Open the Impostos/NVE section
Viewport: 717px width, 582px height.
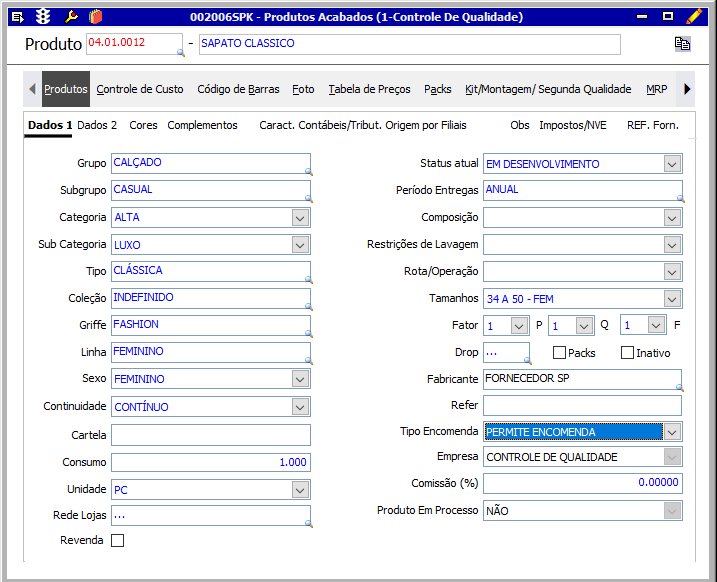coord(572,125)
